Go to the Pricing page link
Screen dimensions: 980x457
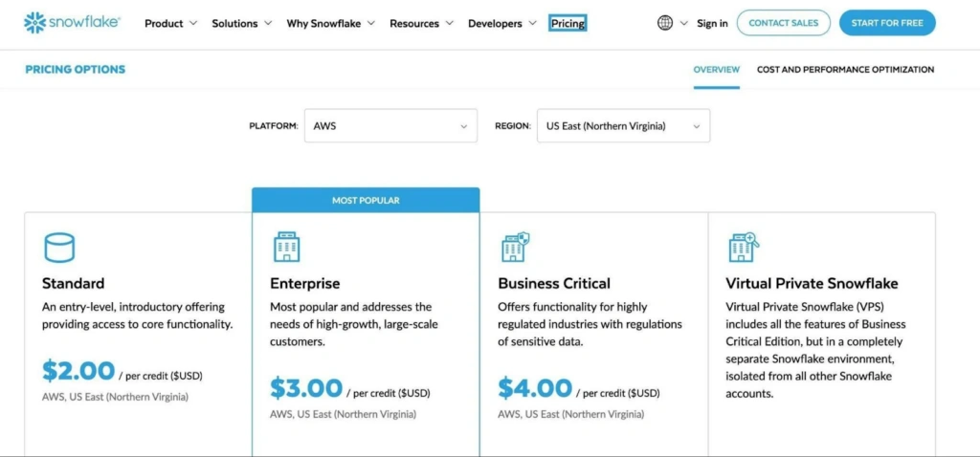[568, 23]
